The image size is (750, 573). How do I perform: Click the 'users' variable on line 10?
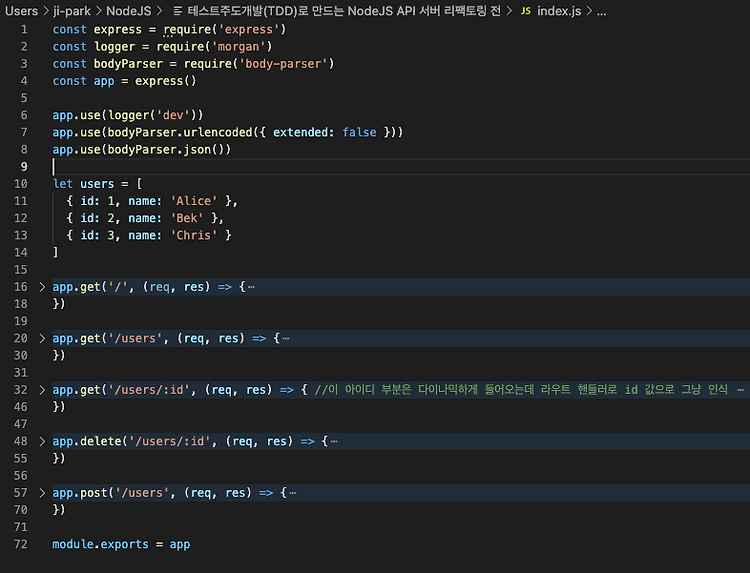pos(97,184)
